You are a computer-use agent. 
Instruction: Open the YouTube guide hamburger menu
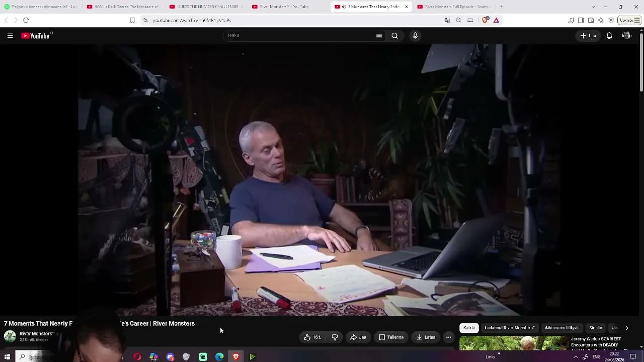pyautogui.click(x=10, y=36)
